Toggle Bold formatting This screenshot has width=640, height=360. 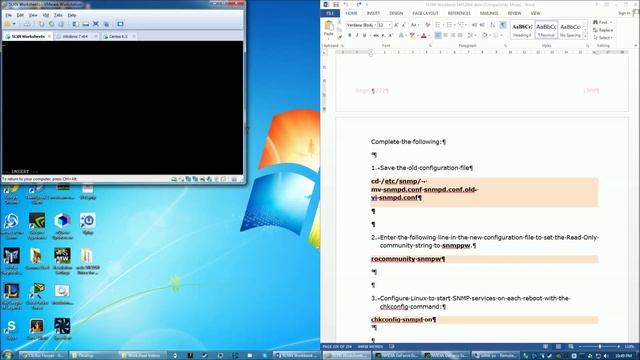tap(349, 36)
